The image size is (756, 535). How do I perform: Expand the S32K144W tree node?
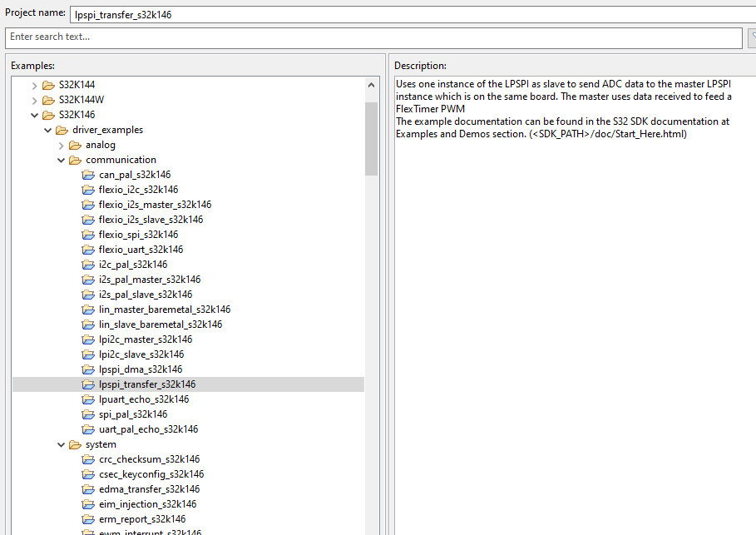(33, 99)
